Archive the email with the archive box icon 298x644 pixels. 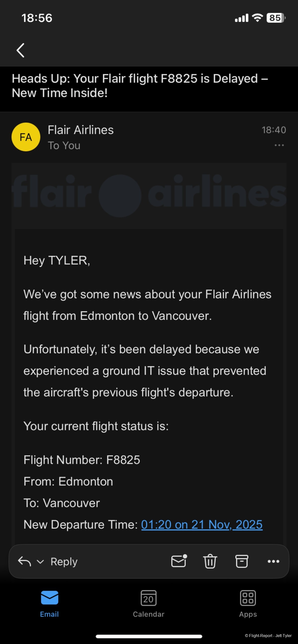point(242,561)
